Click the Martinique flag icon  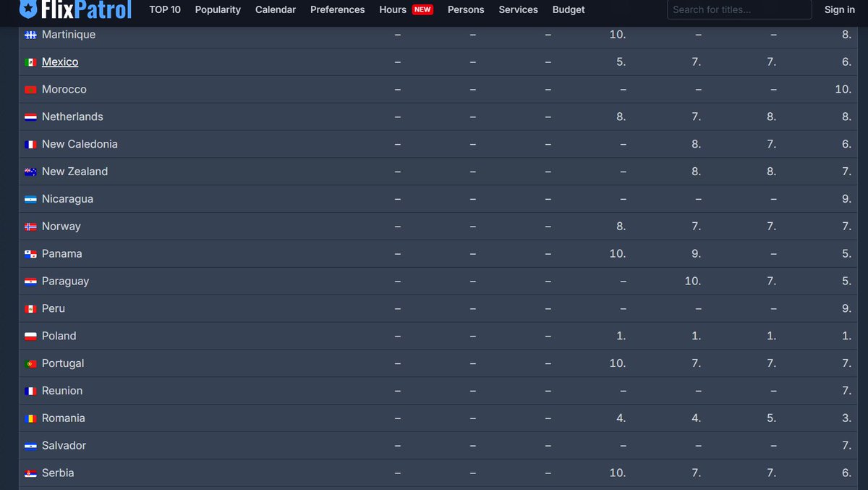30,35
